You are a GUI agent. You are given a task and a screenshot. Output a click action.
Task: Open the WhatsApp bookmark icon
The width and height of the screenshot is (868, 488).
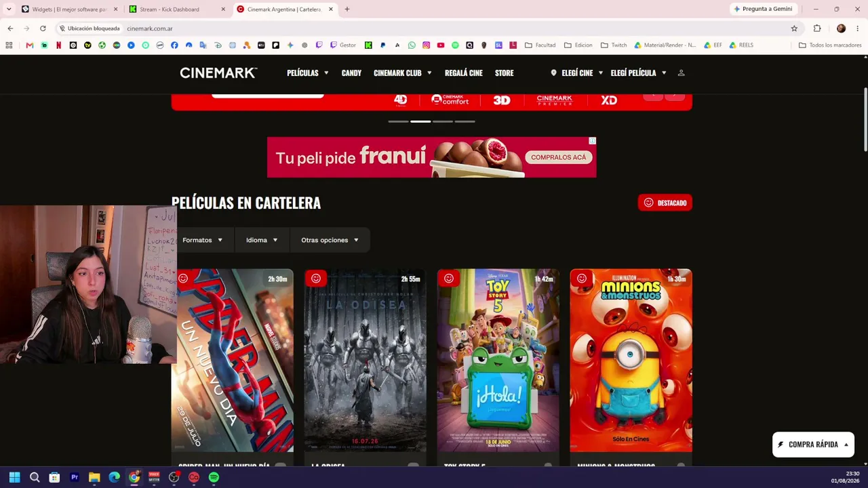click(x=412, y=45)
